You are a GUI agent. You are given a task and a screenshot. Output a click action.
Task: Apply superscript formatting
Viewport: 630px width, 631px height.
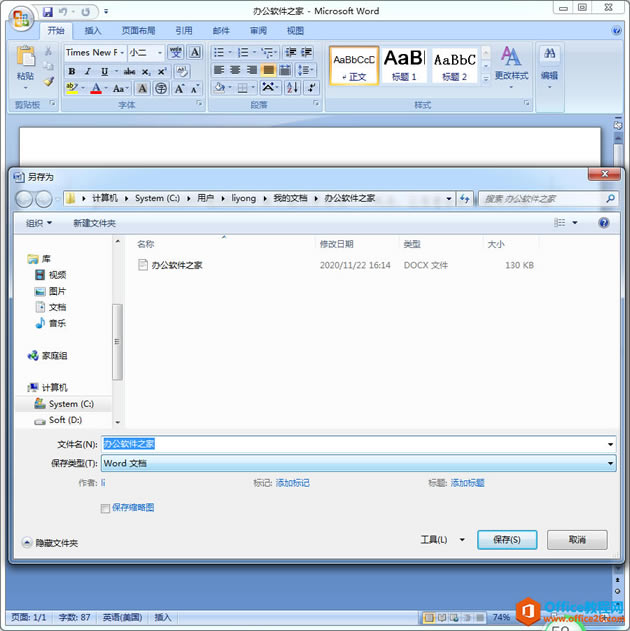(x=162, y=72)
